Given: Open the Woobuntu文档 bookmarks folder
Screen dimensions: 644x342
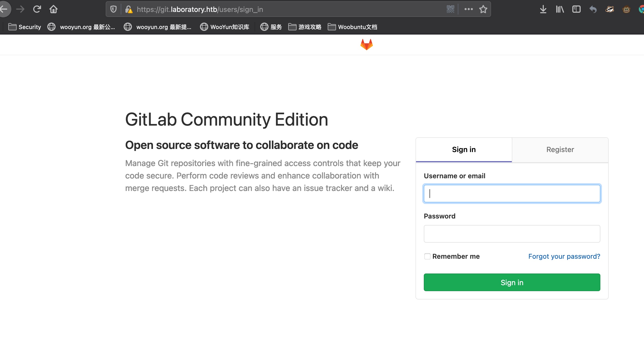Looking at the screenshot, I should (x=352, y=27).
